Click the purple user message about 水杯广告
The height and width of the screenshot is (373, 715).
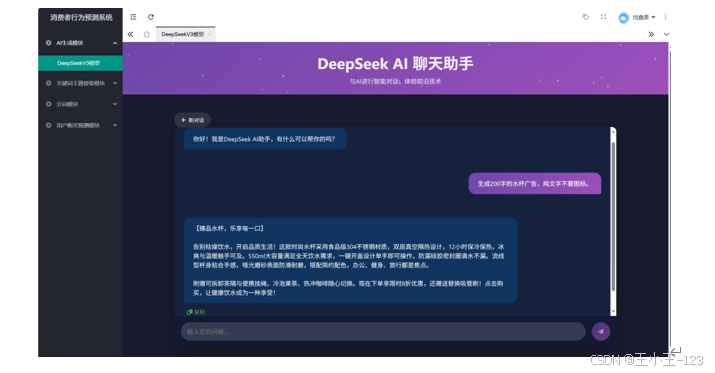coord(534,184)
